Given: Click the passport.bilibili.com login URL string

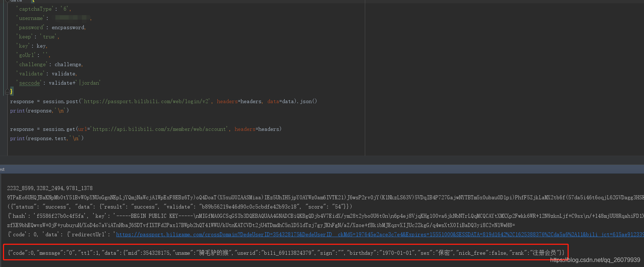Looking at the screenshot, I should click(x=147, y=101).
